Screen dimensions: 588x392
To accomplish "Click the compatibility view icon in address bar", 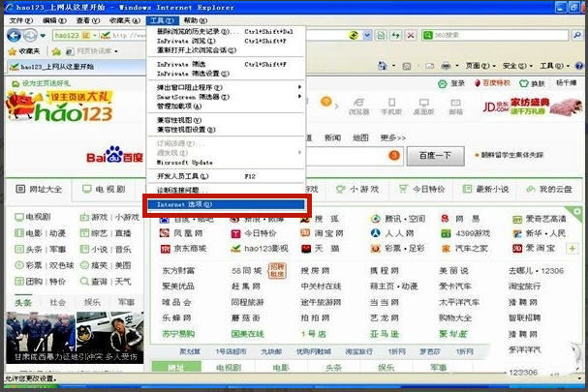I will click(x=381, y=35).
